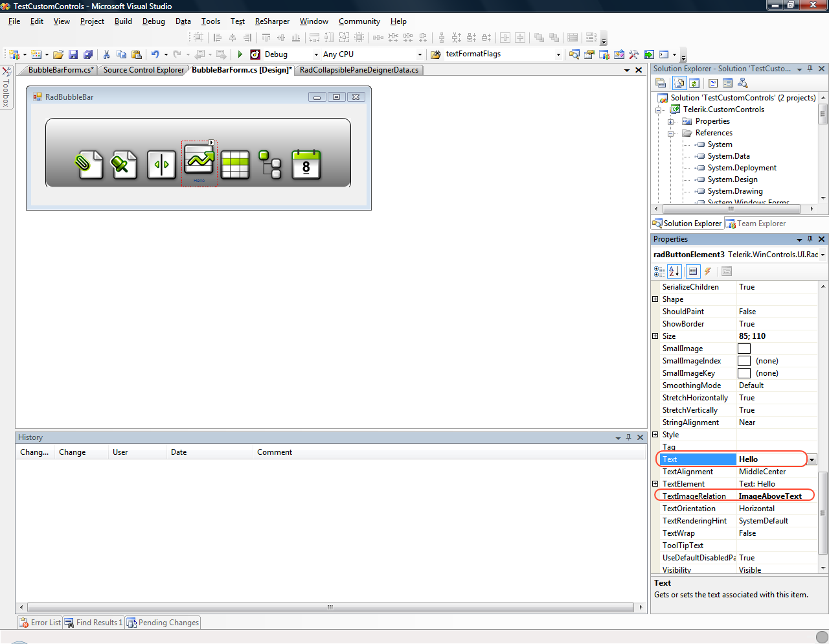The image size is (829, 644).
Task: Click the Text property value field Hello
Action: pos(771,459)
